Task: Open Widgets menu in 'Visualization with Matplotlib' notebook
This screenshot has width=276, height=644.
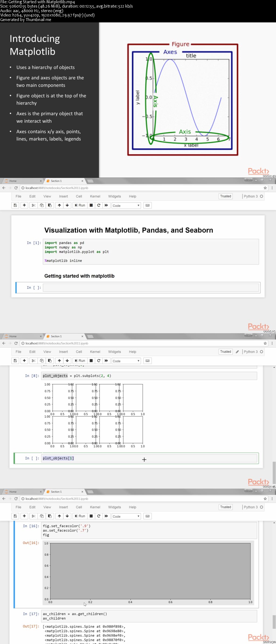Action: [x=115, y=196]
